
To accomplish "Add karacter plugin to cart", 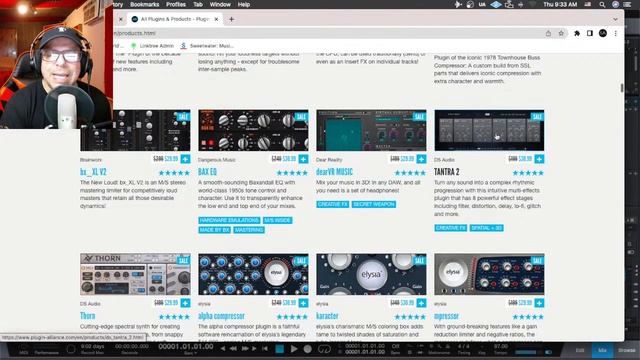I will click(421, 303).
